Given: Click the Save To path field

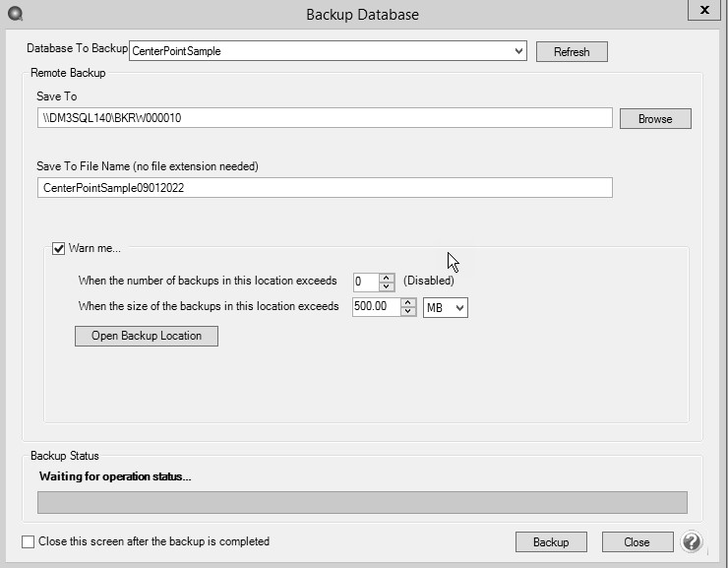Looking at the screenshot, I should [x=325, y=118].
